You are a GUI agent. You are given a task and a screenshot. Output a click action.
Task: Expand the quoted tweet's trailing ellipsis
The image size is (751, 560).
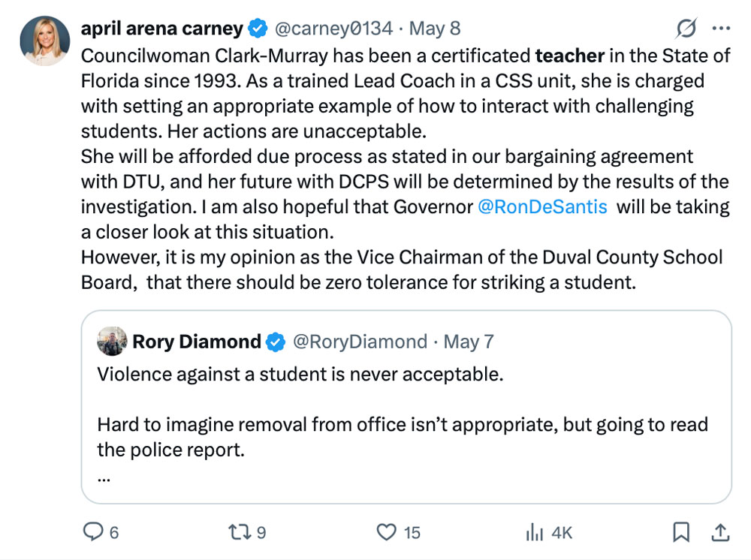104,477
